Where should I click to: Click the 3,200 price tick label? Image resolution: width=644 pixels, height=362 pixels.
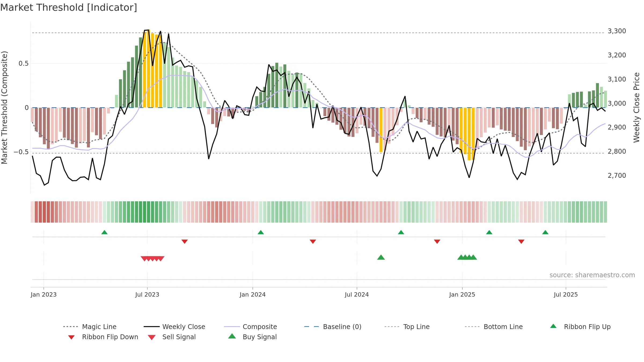(x=617, y=55)
